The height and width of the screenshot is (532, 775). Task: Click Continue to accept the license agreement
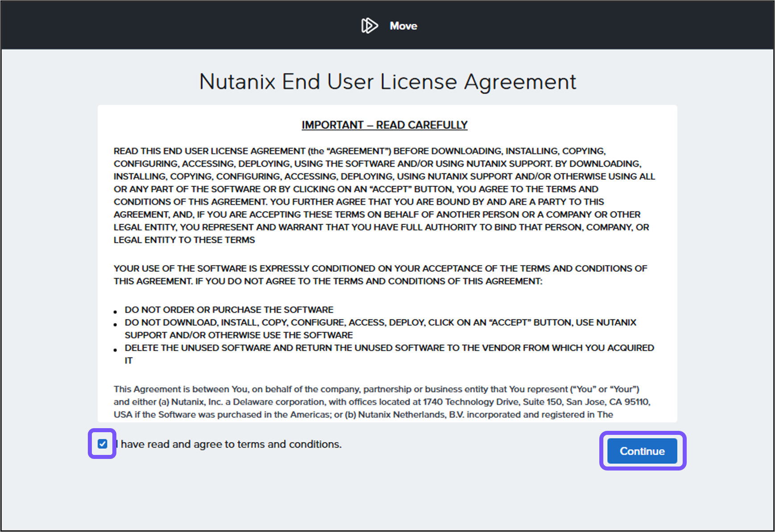click(x=642, y=451)
